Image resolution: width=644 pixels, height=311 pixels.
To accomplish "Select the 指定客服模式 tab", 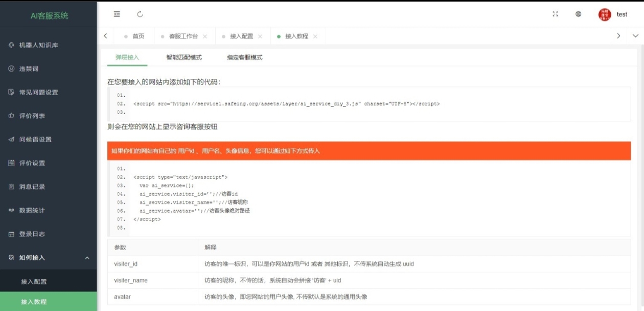I will coord(245,57).
